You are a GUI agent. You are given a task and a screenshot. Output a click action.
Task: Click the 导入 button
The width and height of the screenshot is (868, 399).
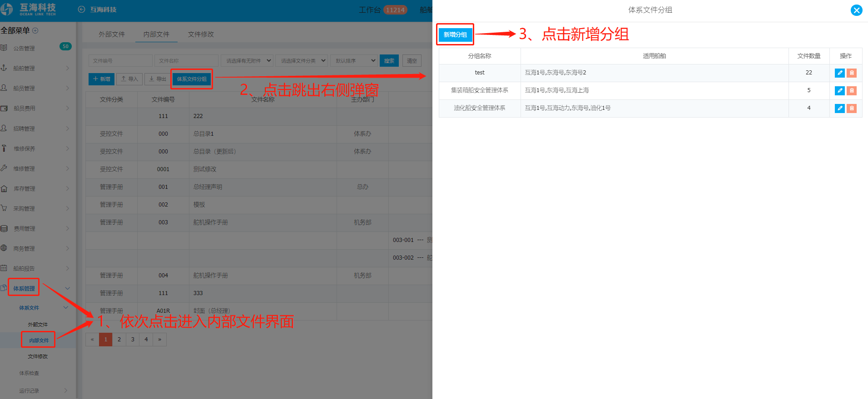pos(129,79)
